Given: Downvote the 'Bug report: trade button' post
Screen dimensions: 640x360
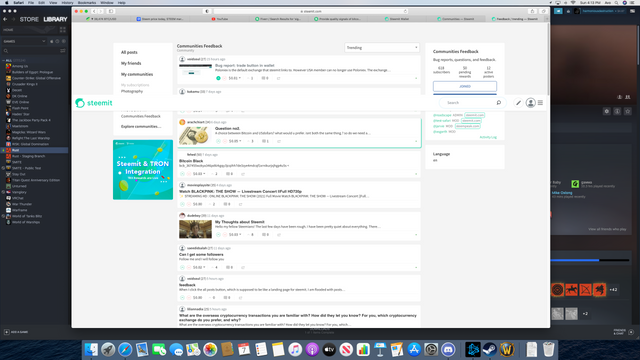Looking at the screenshot, I should click(224, 78).
